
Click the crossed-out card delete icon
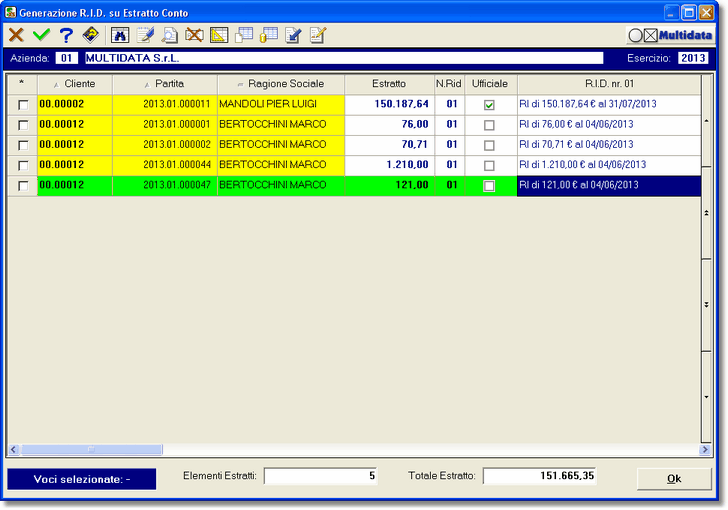[194, 35]
